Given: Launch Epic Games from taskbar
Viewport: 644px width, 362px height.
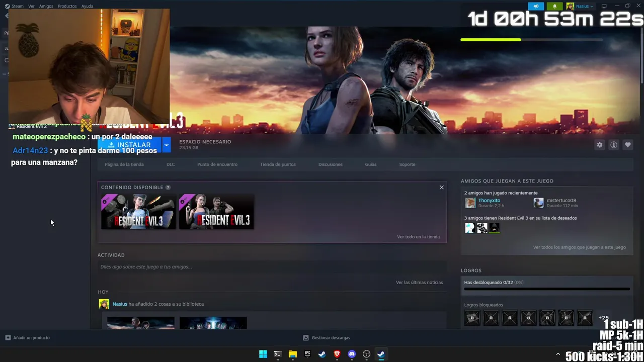Looking at the screenshot, I should coord(307,354).
